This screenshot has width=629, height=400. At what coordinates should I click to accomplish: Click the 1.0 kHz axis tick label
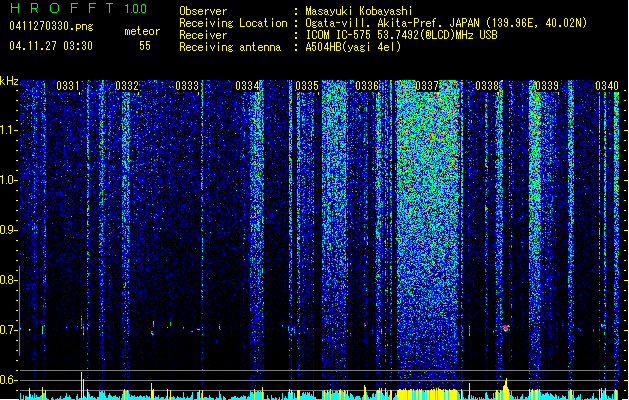pyautogui.click(x=8, y=180)
